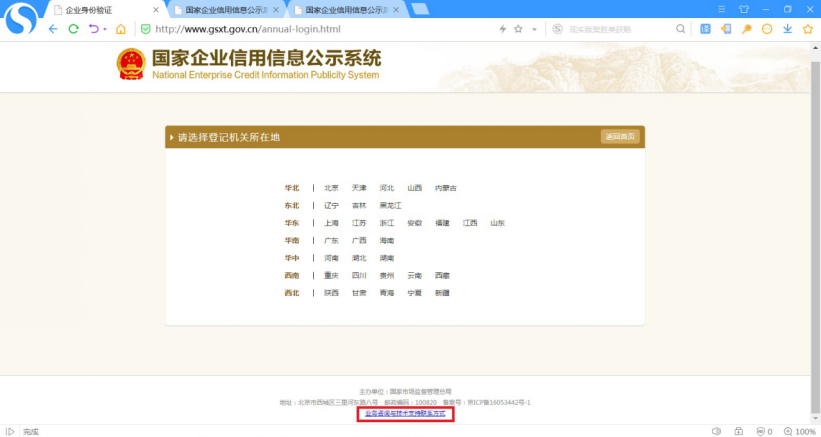Select 上海 in the 华东 row
Viewport: 821px width, 437px height.
coord(331,223)
